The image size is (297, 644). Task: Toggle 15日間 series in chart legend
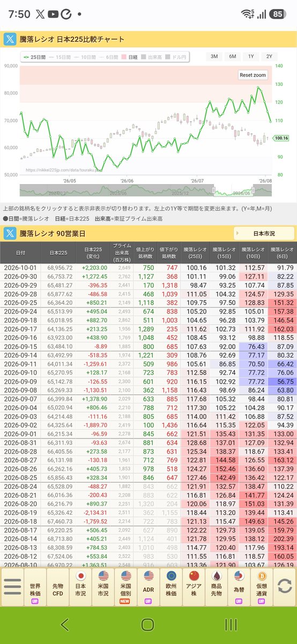point(60,56)
